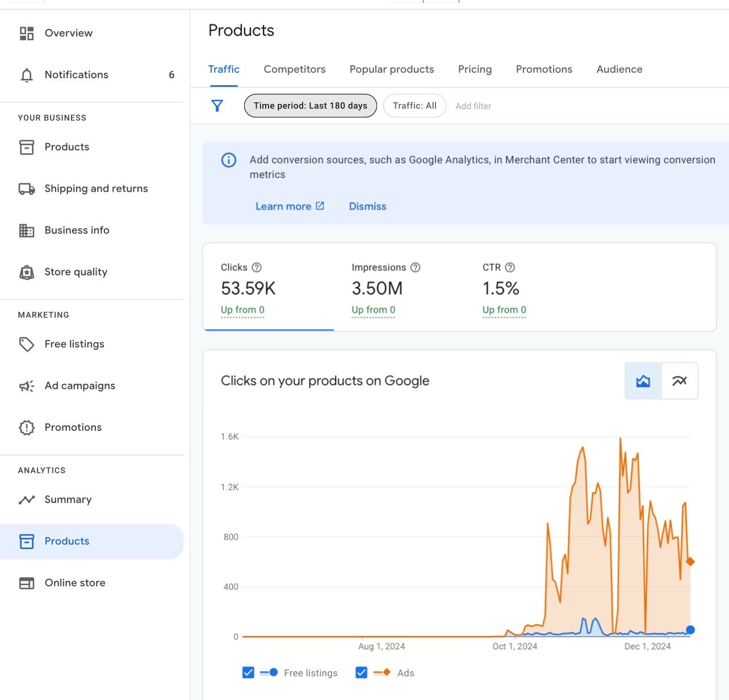Open the Traffic: All filter chip
Screen dimensions: 729x700
tap(414, 106)
